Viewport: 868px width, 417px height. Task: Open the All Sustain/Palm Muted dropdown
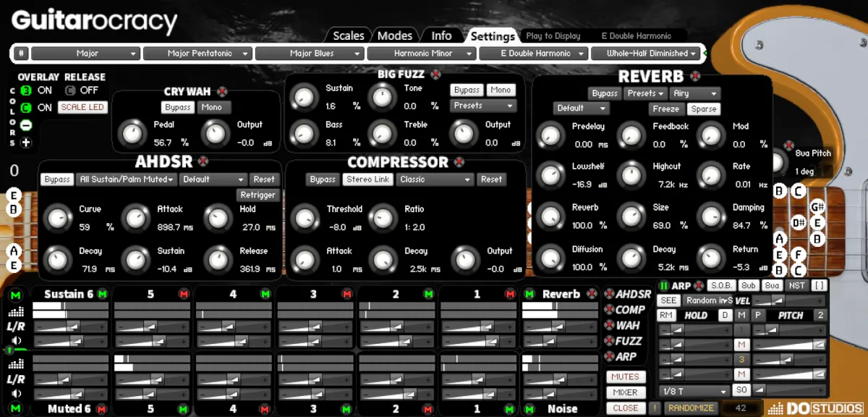127,180
